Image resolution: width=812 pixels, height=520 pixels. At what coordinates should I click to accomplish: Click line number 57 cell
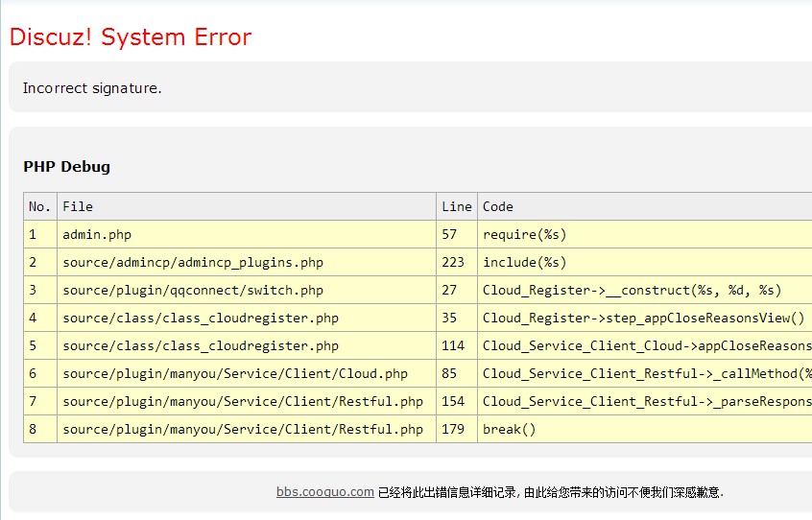click(457, 234)
